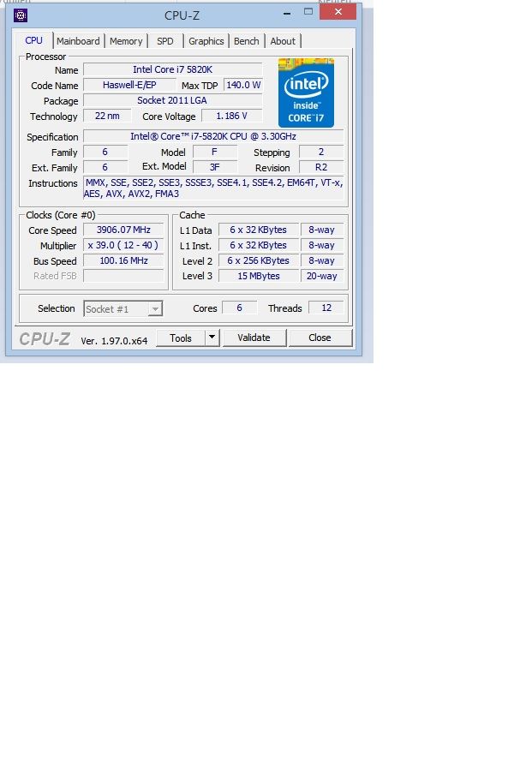Show the About tab
Image resolution: width=532 pixels, height=765 pixels.
click(x=283, y=41)
